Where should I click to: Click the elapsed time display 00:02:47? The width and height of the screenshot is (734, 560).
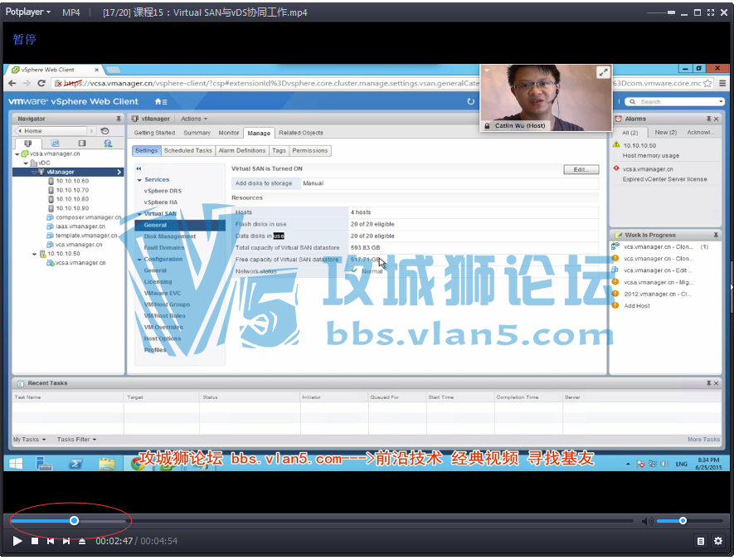click(114, 541)
